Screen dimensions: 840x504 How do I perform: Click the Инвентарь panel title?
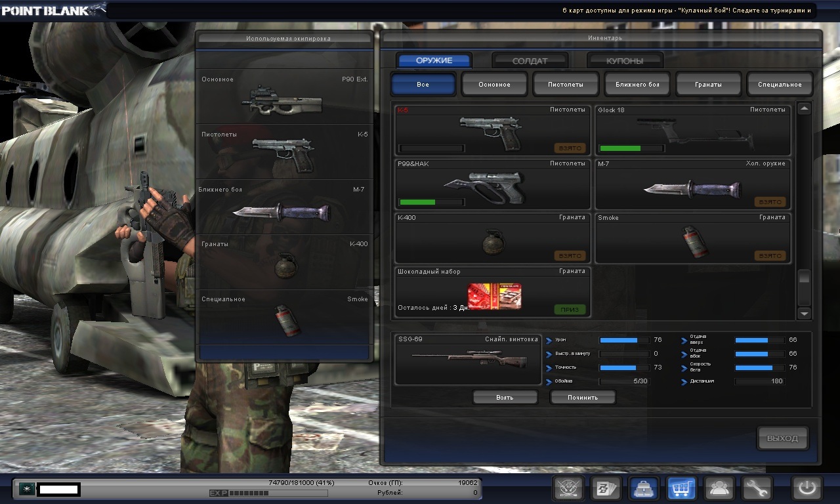[605, 38]
